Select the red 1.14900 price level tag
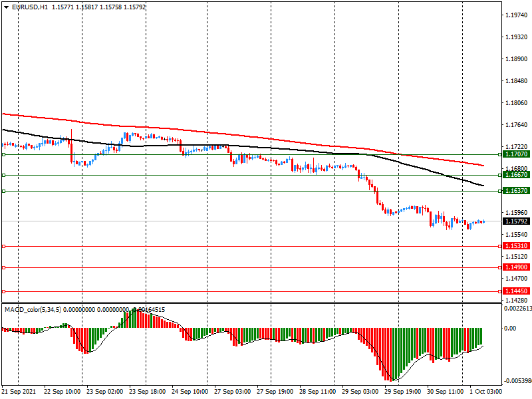This screenshot has width=532, height=399. pyautogui.click(x=516, y=267)
